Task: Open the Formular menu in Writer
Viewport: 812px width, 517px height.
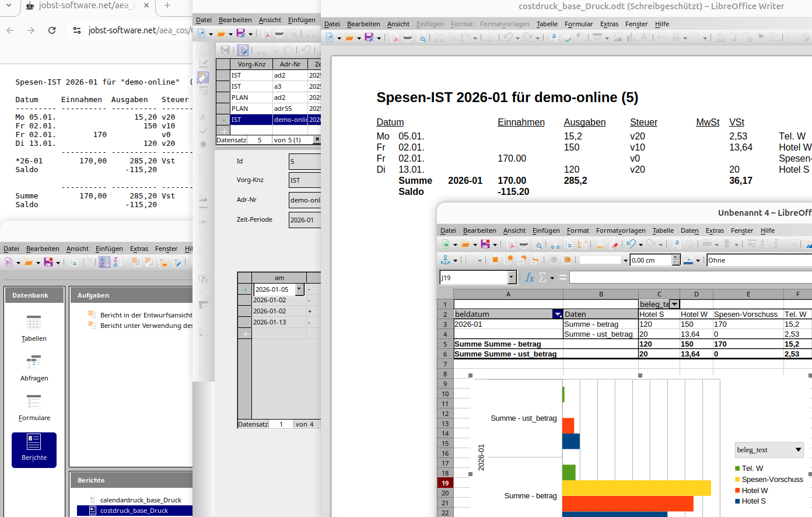Action: click(578, 24)
